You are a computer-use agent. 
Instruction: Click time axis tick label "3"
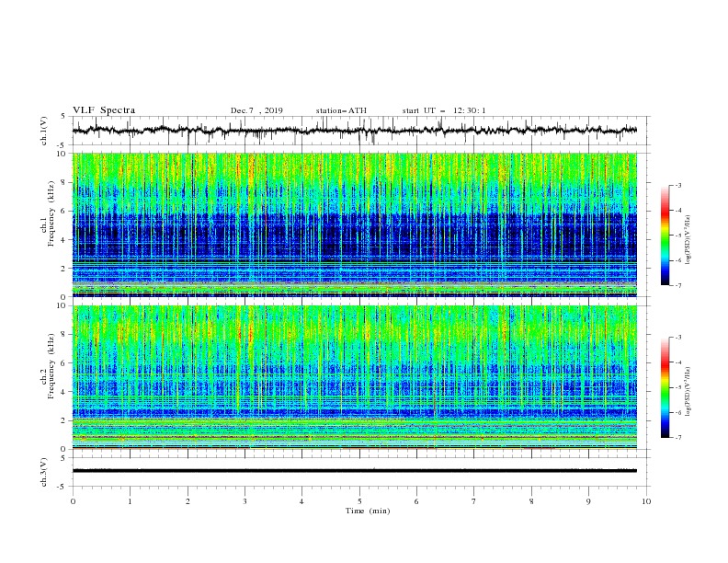pyautogui.click(x=245, y=501)
